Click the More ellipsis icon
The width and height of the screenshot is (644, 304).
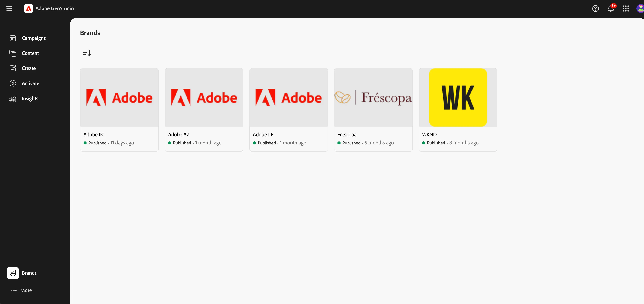point(14,290)
